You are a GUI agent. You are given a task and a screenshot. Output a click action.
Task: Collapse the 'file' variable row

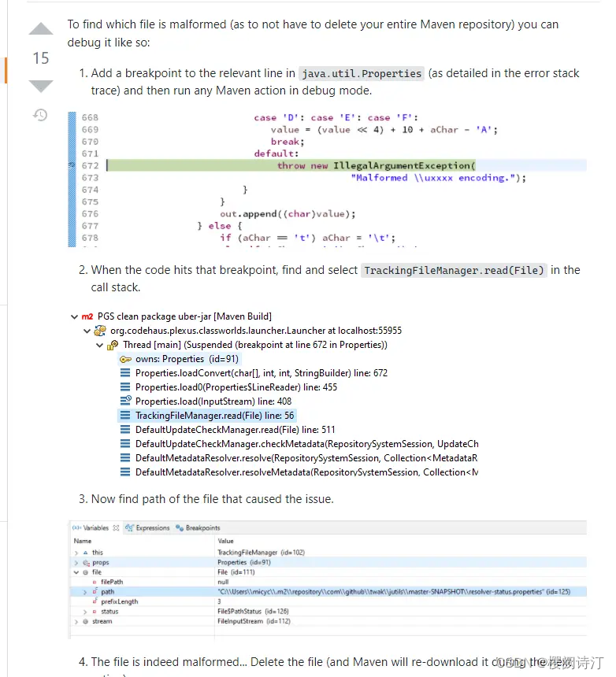coord(76,572)
